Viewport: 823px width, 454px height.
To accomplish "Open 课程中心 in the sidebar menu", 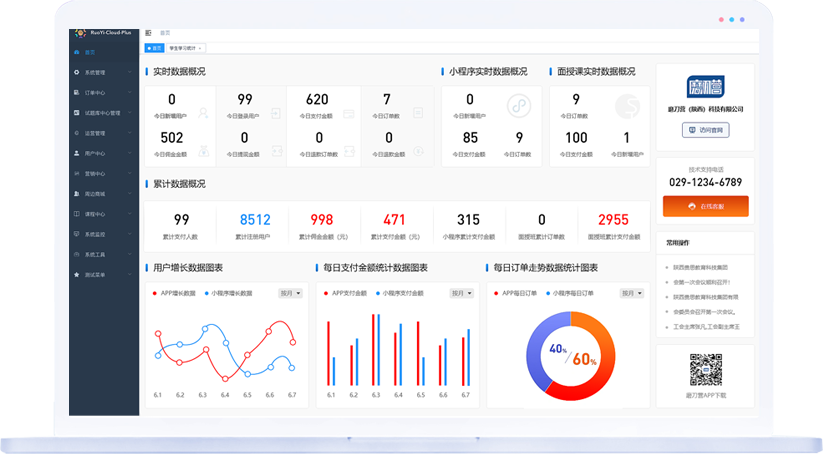I will coord(100,214).
